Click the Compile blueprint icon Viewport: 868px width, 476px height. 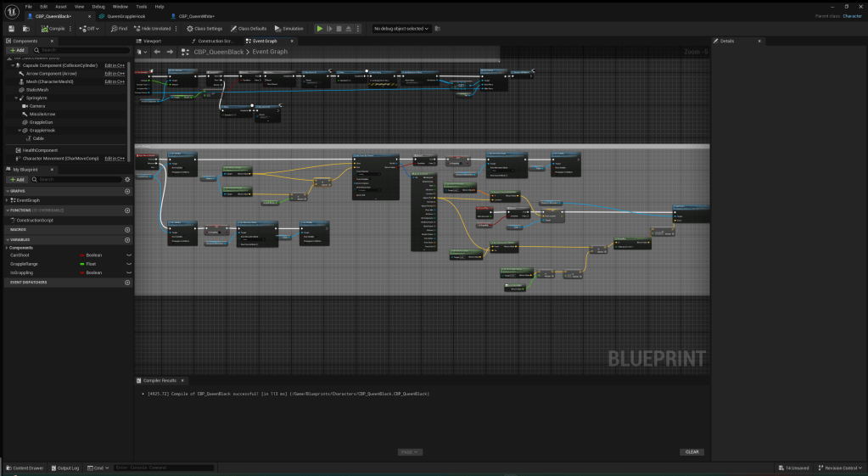click(44, 29)
